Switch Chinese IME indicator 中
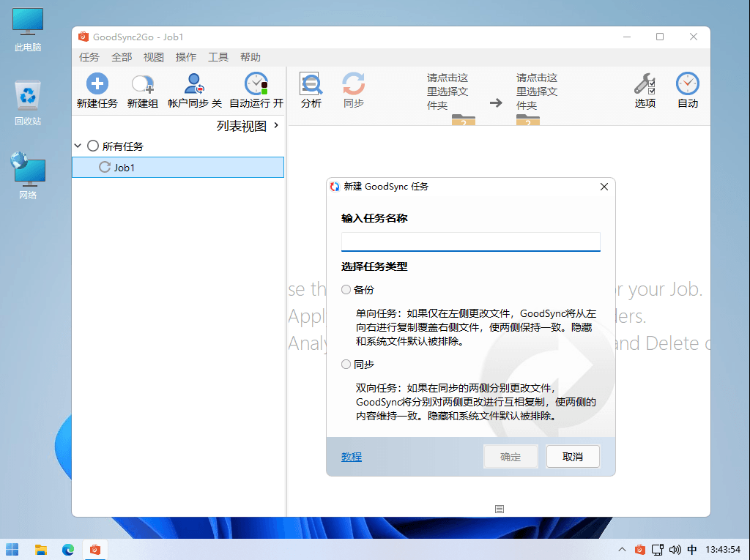750x560 pixels. point(691,550)
